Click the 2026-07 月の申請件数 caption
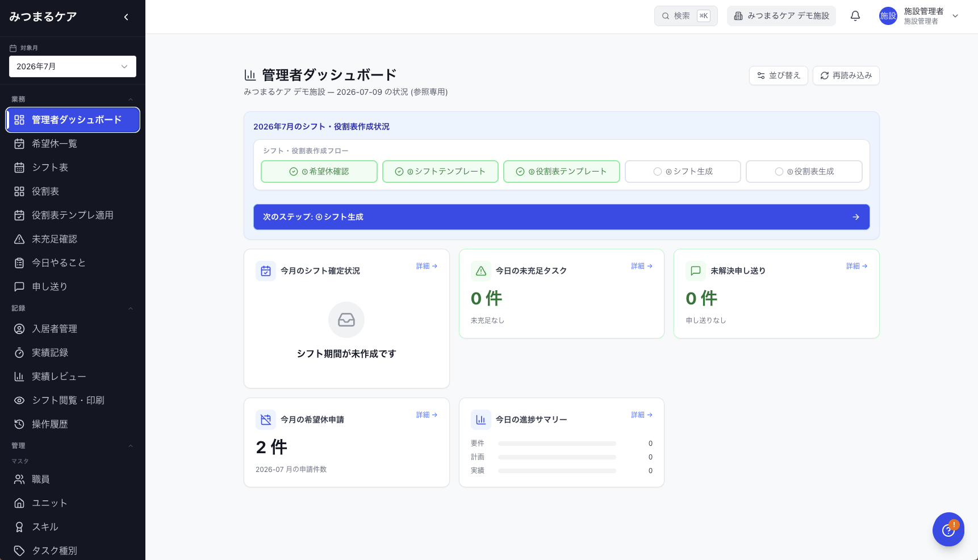978x560 pixels. pyautogui.click(x=291, y=469)
